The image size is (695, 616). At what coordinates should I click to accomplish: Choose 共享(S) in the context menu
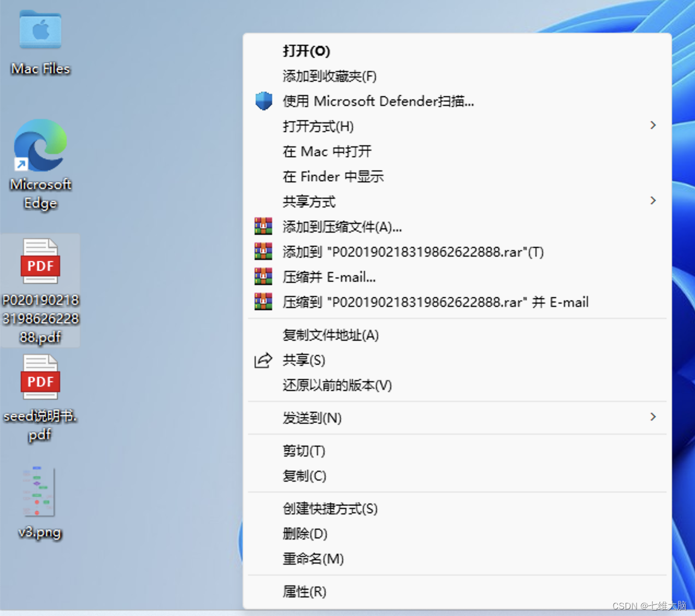coord(457,360)
